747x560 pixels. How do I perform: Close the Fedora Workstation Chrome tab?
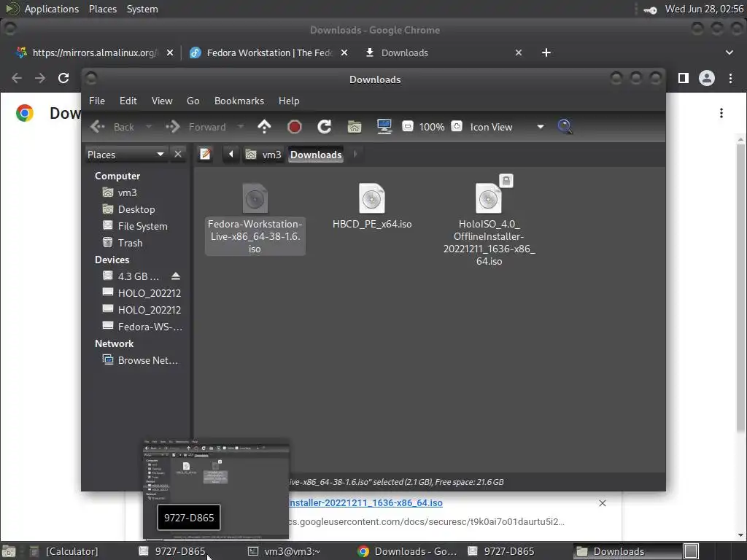point(344,52)
